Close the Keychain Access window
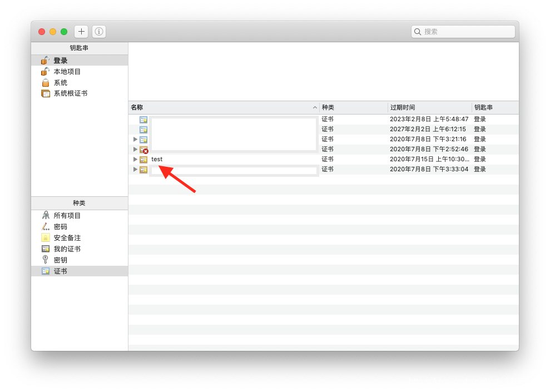This screenshot has height=392, width=550. pyautogui.click(x=42, y=32)
